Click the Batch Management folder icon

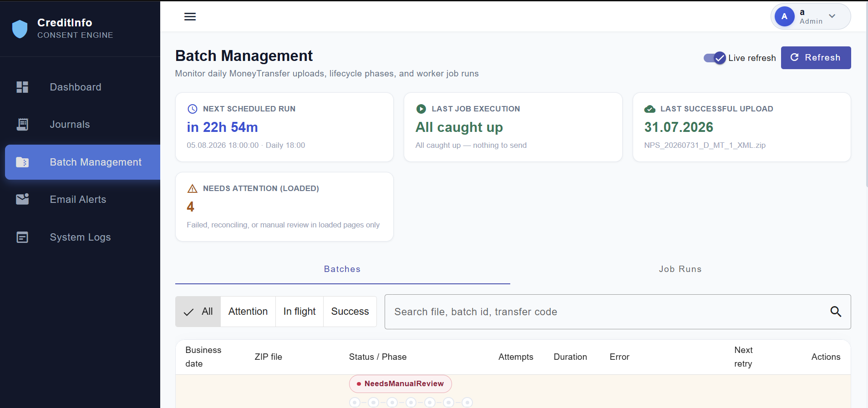[x=22, y=162]
